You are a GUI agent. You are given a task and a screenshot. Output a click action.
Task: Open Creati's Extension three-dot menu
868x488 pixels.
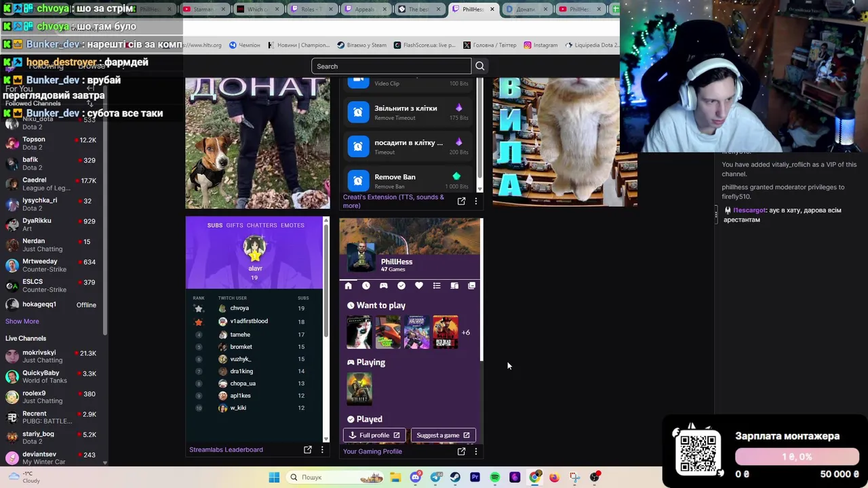coord(476,201)
